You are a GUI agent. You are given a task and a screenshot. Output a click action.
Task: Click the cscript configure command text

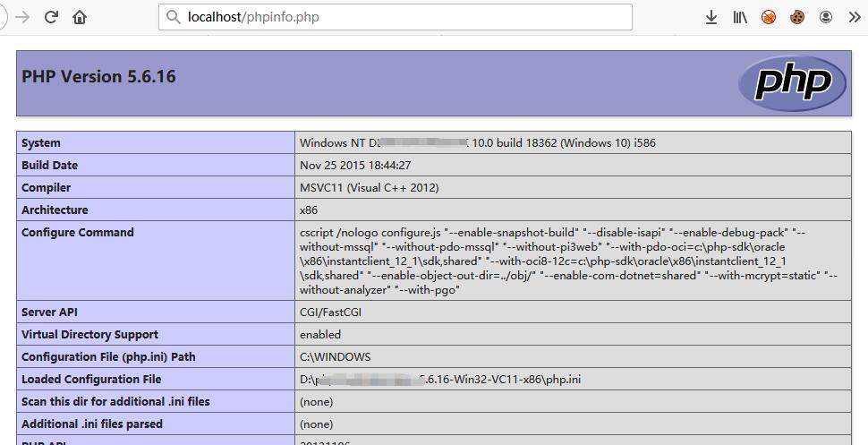[568, 261]
